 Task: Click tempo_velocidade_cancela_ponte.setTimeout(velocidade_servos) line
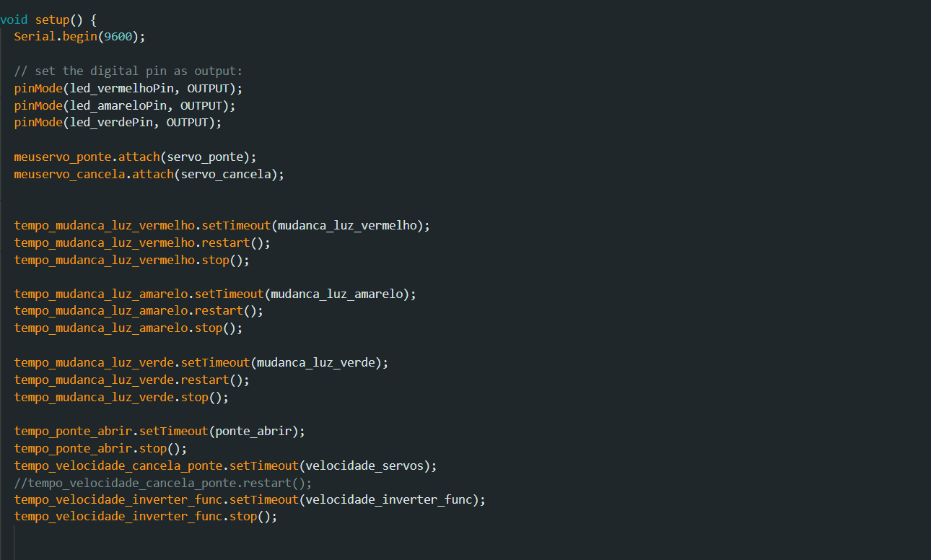tap(225, 465)
